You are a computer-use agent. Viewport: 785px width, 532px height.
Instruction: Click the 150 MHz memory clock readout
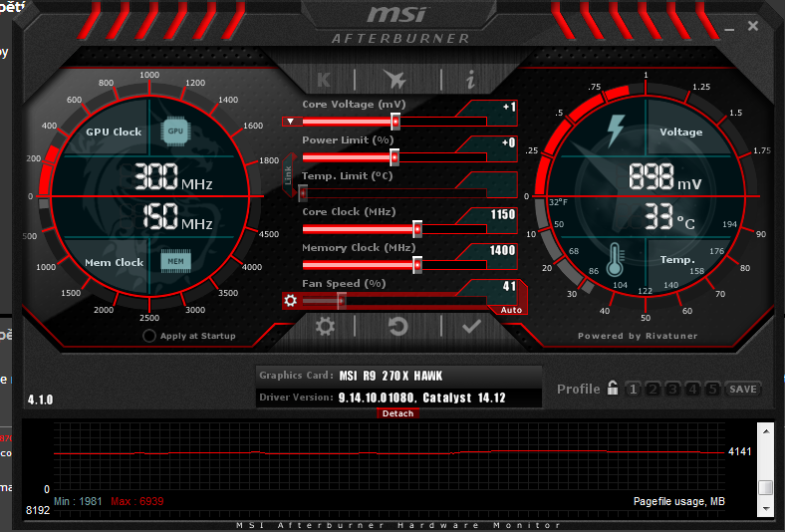[177, 217]
